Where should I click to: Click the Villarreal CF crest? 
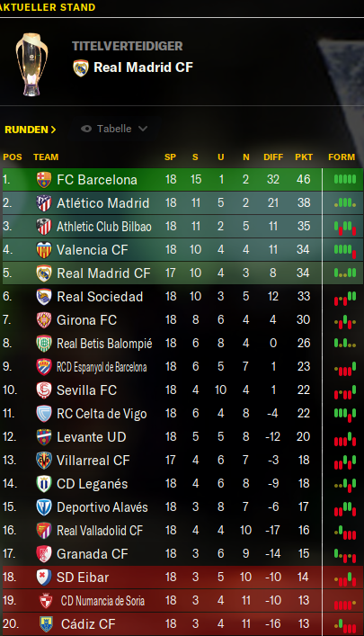44,461
